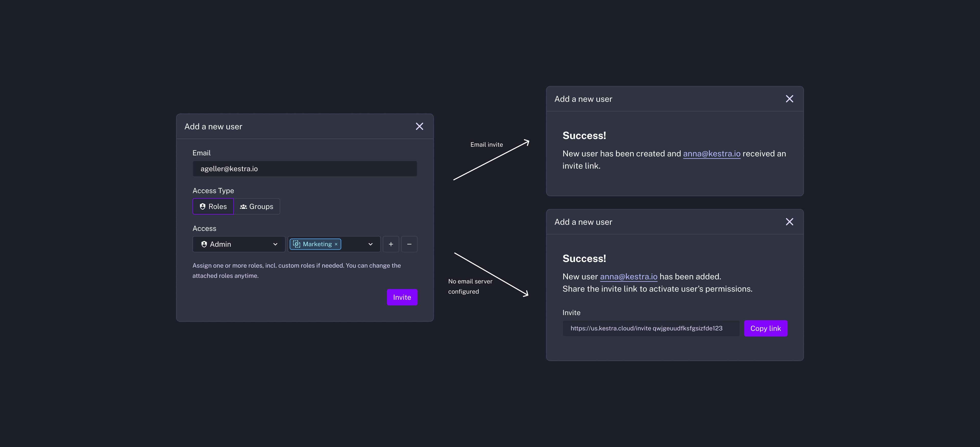
Task: Close the email invite success dialog
Action: pos(789,99)
